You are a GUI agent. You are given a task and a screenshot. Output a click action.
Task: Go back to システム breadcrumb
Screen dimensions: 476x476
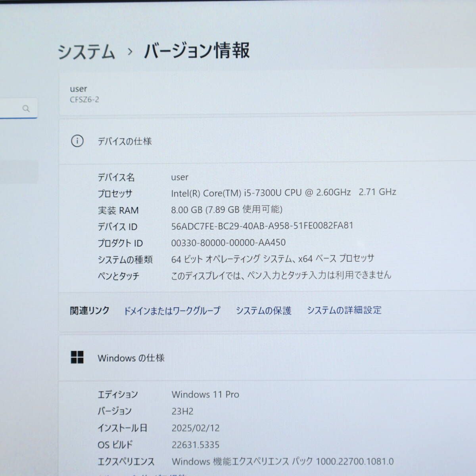pos(86,52)
